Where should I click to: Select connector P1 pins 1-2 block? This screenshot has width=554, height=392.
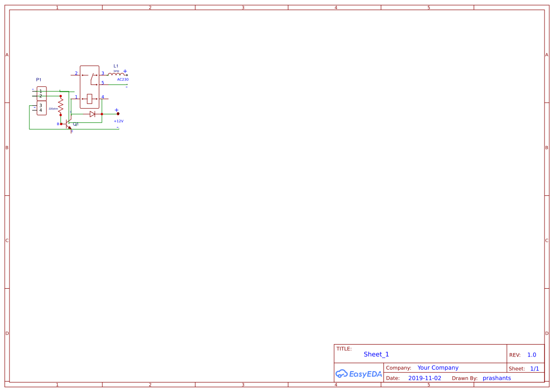pos(42,93)
